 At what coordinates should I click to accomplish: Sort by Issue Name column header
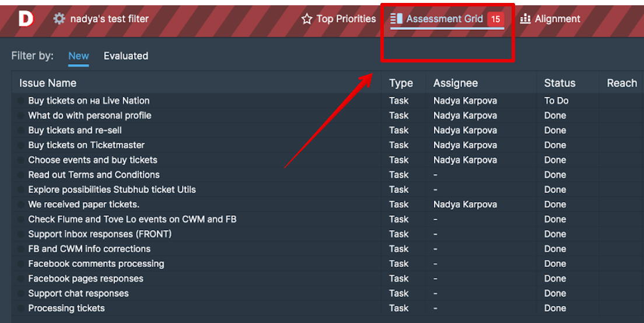[x=48, y=83]
